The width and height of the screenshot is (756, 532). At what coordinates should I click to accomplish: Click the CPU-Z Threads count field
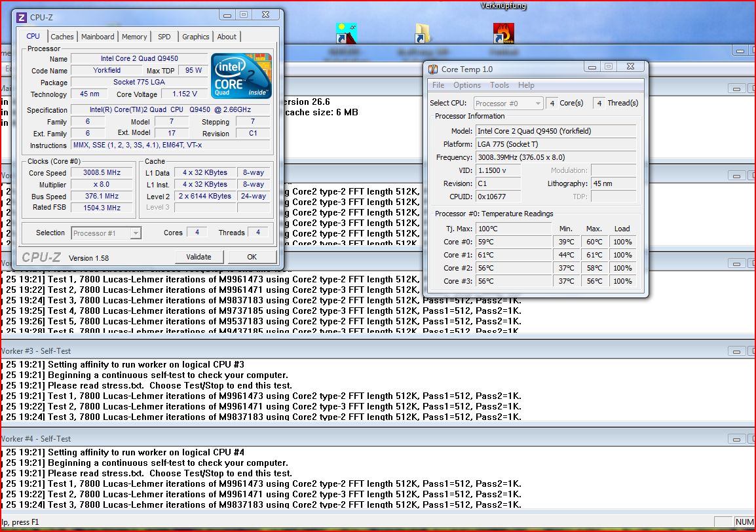click(x=258, y=233)
